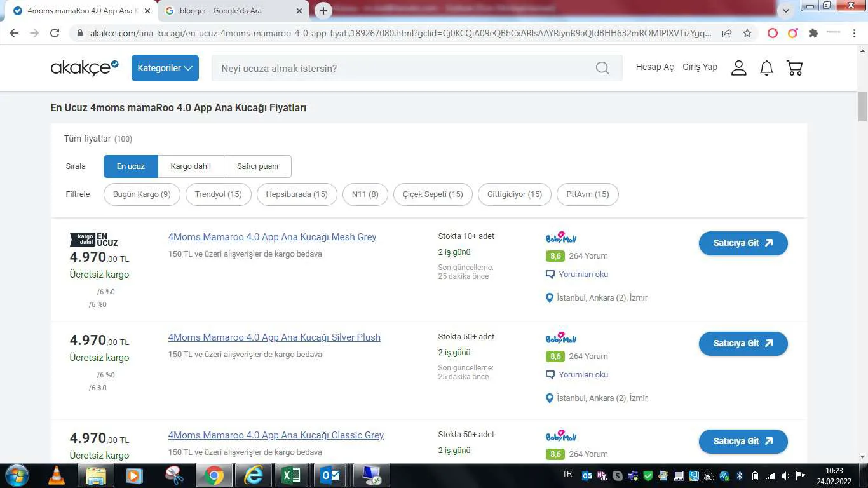Image resolution: width=868 pixels, height=488 pixels.
Task: Open the Chrome extensions puzzle menu
Action: [813, 33]
